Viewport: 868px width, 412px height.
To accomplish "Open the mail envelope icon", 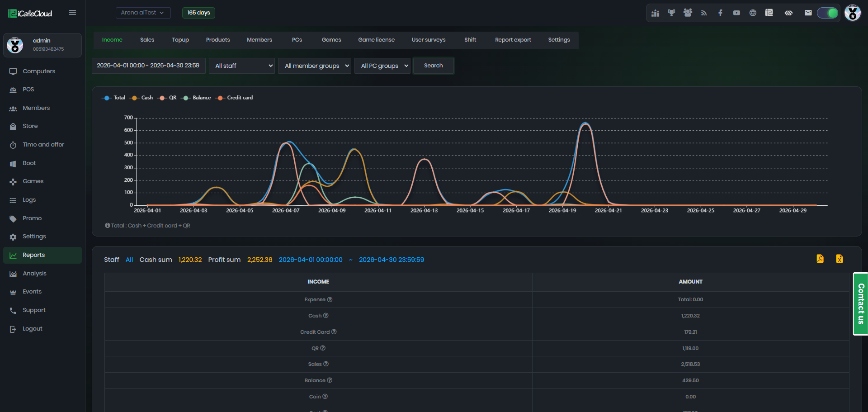I will pyautogui.click(x=808, y=13).
